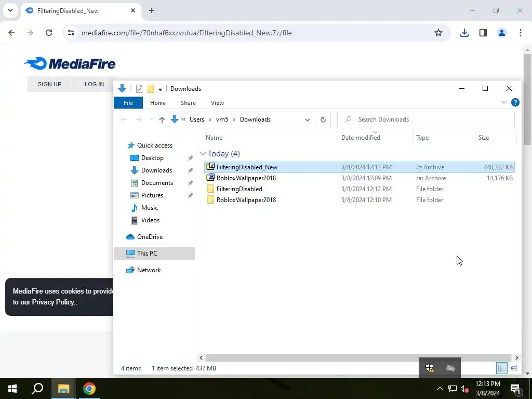Click the Search Downloads field
The width and height of the screenshot is (532, 399).
coord(426,119)
